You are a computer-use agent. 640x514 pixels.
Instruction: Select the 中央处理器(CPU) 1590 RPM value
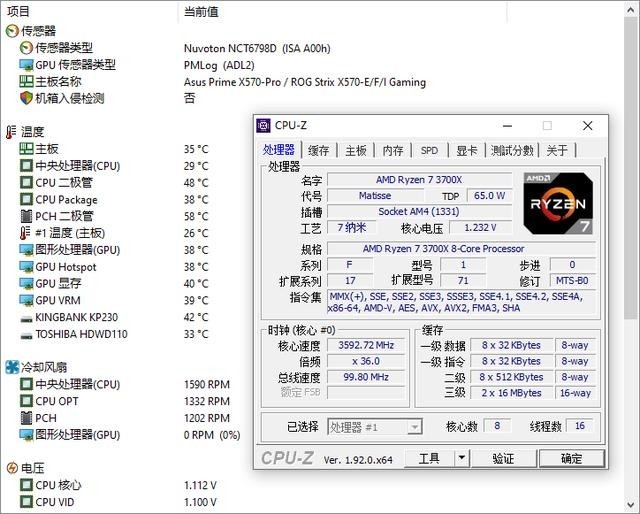(x=207, y=384)
